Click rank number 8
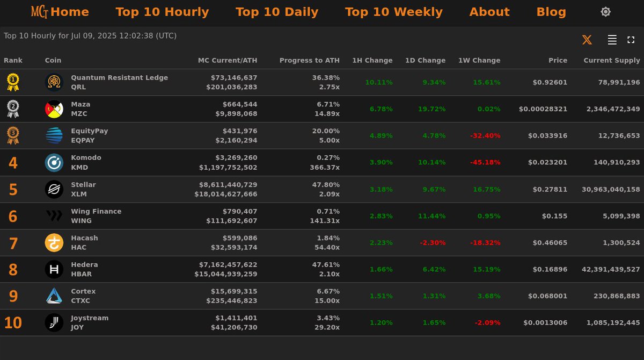This screenshot has height=360, width=644. point(13,270)
